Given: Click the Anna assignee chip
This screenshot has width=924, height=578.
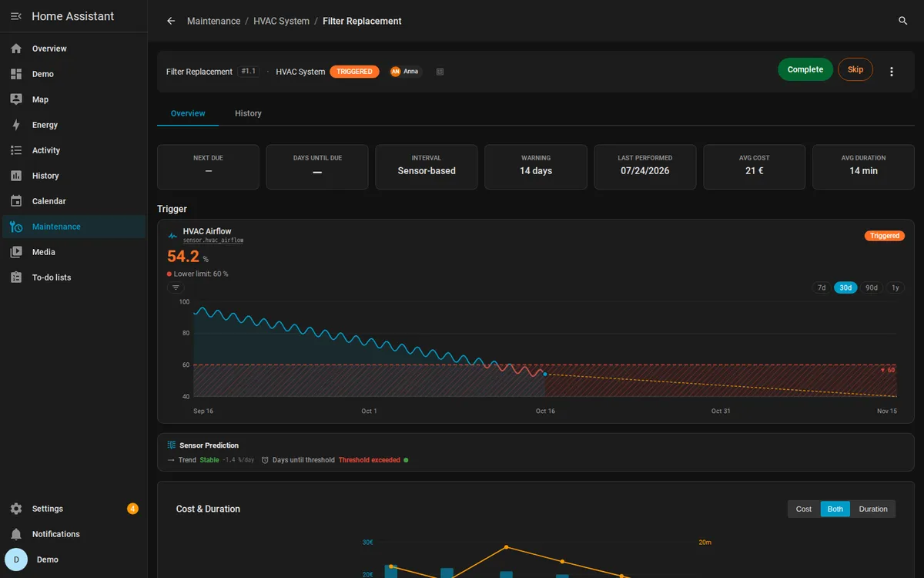Looking at the screenshot, I should point(405,72).
